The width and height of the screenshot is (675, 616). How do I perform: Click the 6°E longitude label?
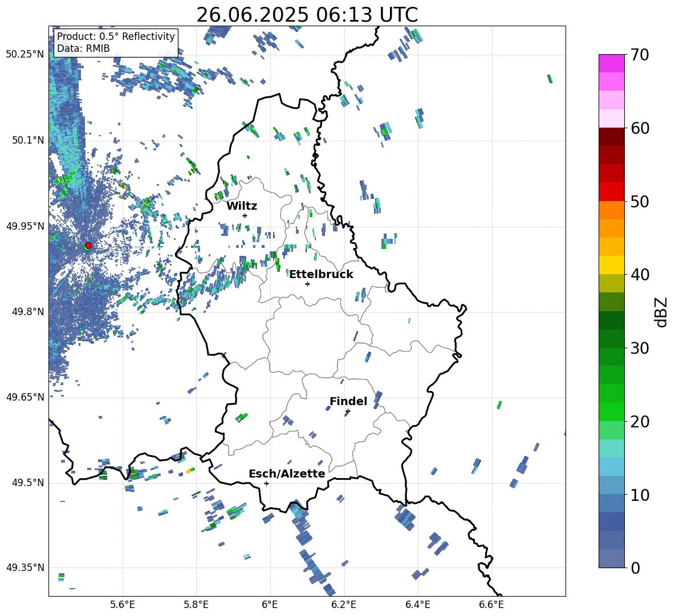pyautogui.click(x=270, y=605)
